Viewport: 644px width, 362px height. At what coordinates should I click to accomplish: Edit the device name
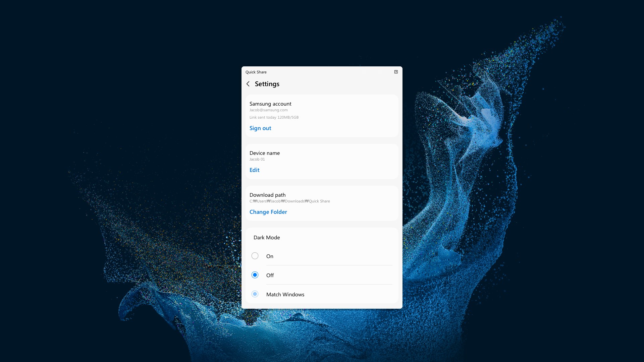[x=254, y=170]
